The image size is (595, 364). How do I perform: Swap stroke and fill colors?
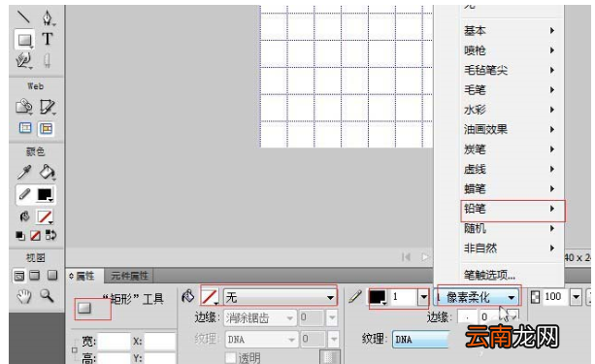point(50,235)
